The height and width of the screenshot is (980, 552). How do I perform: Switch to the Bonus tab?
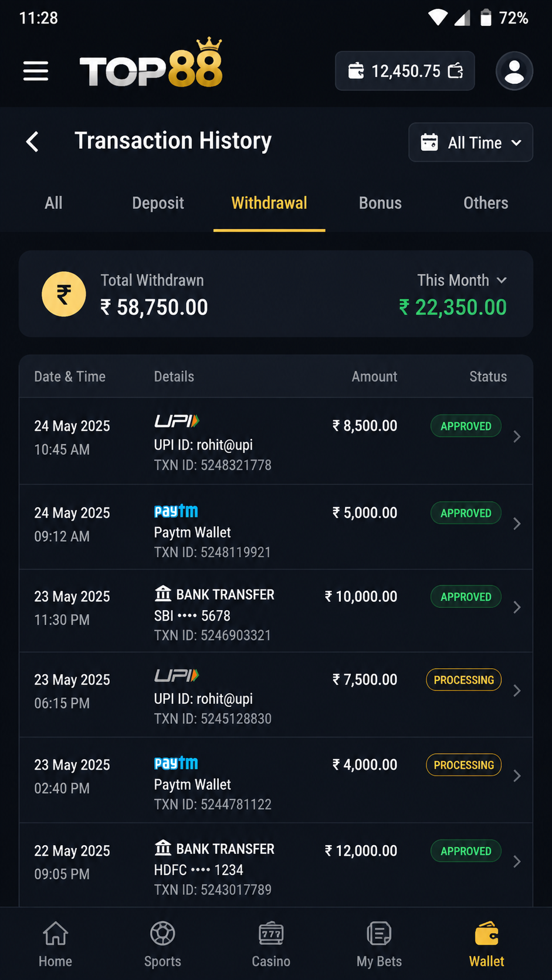click(x=380, y=203)
